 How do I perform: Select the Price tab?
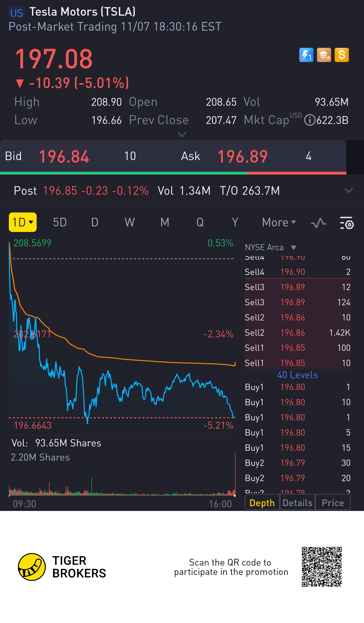[x=333, y=503]
